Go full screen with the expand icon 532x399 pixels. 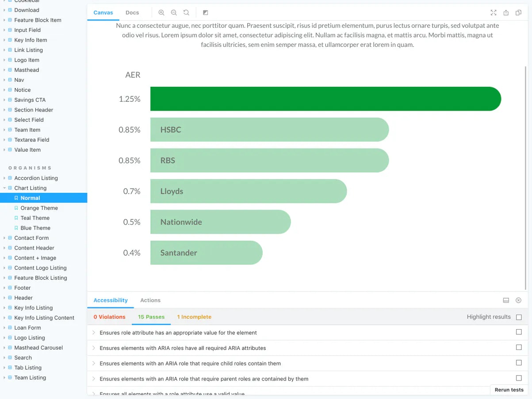point(494,13)
